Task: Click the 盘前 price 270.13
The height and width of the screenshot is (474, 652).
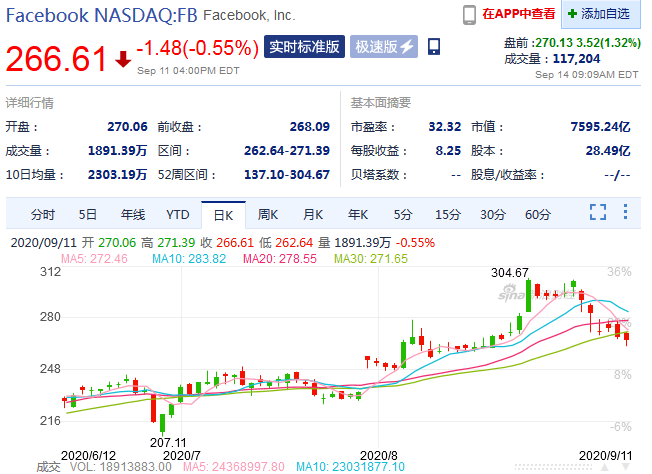Action: pos(554,43)
